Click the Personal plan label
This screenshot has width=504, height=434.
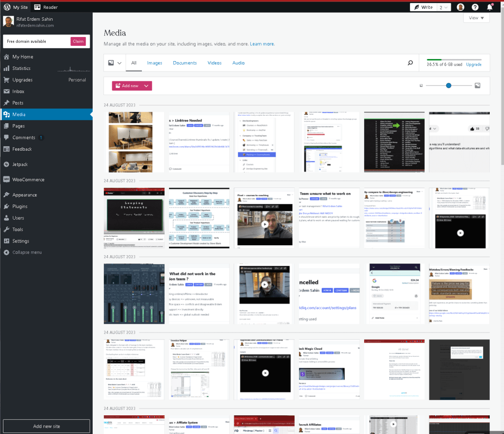pyautogui.click(x=77, y=80)
